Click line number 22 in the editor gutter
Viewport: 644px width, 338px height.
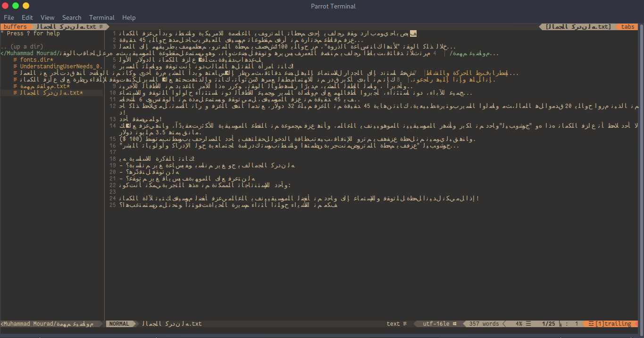coord(112,185)
